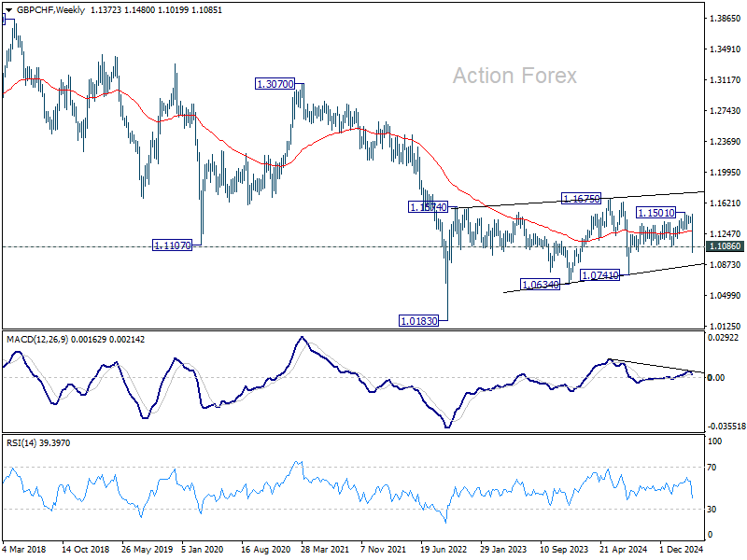Select the 1.30700 price label

pos(275,84)
